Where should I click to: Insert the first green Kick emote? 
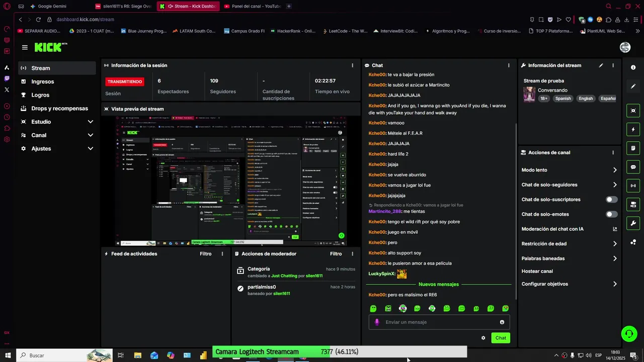pyautogui.click(x=373, y=309)
